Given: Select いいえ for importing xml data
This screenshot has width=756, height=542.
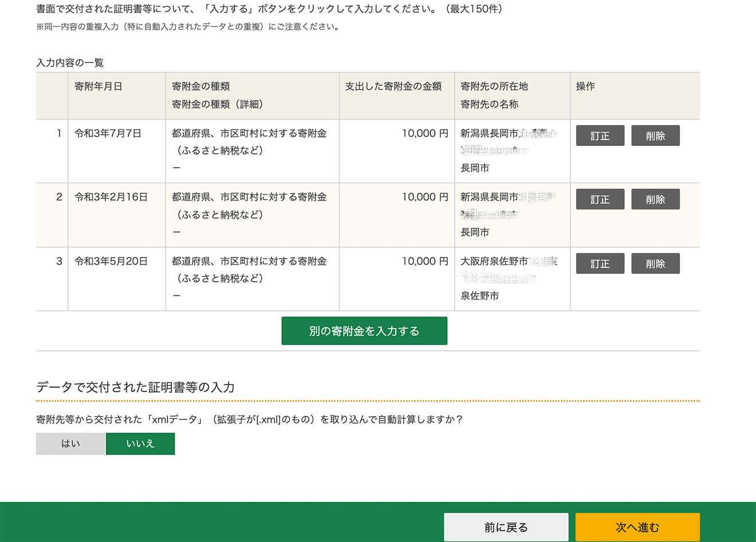Looking at the screenshot, I should pos(140,444).
